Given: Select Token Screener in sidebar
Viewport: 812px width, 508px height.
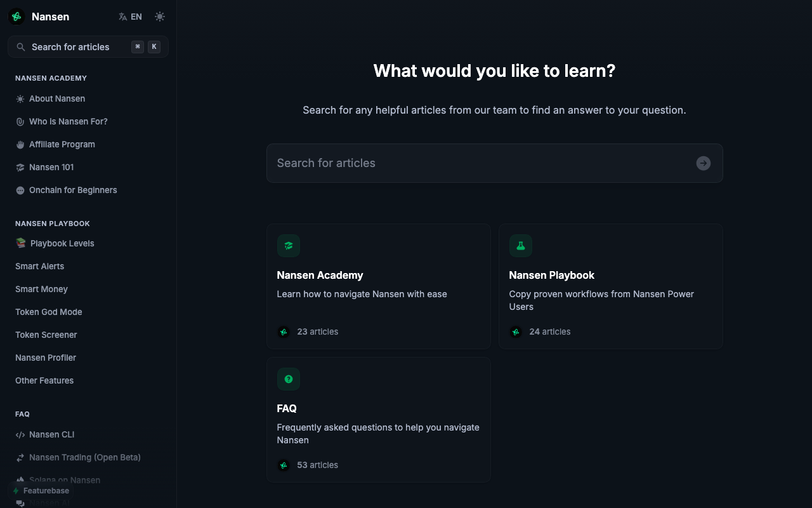Looking at the screenshot, I should pos(46,335).
